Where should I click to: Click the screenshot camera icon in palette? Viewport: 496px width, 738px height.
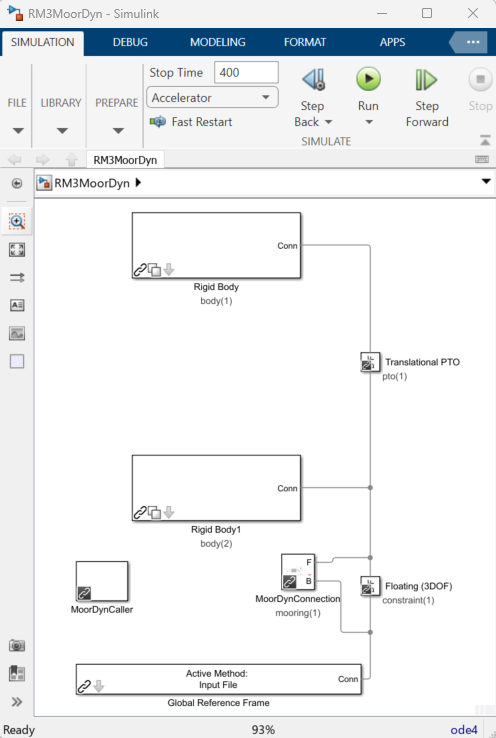17,645
